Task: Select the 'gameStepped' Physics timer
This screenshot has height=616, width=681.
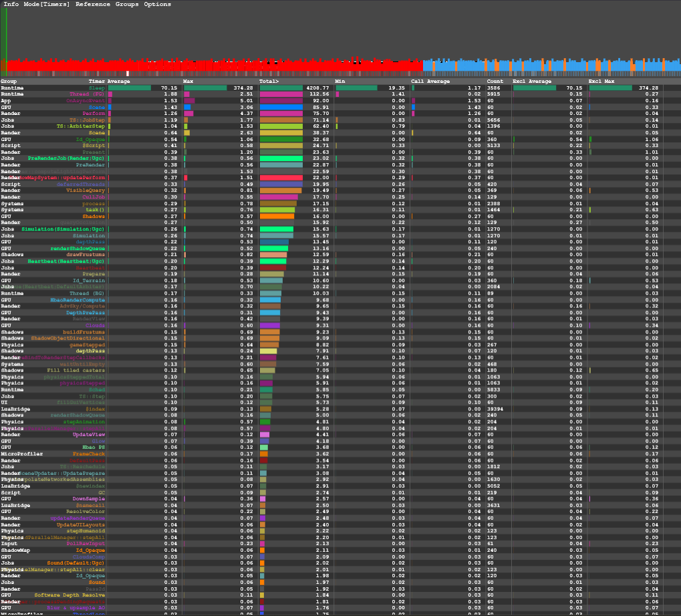Action: pyautogui.click(x=88, y=345)
